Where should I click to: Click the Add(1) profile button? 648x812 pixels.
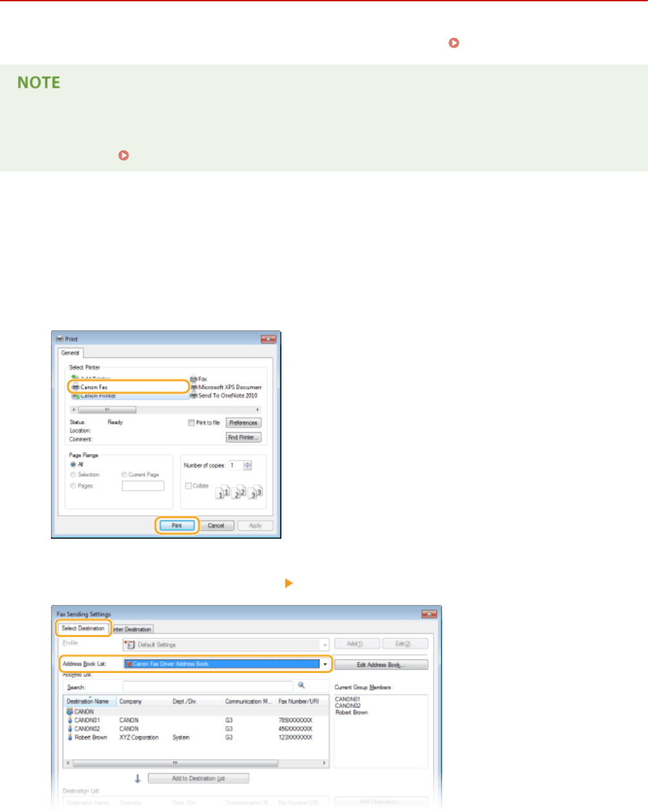pos(356,644)
